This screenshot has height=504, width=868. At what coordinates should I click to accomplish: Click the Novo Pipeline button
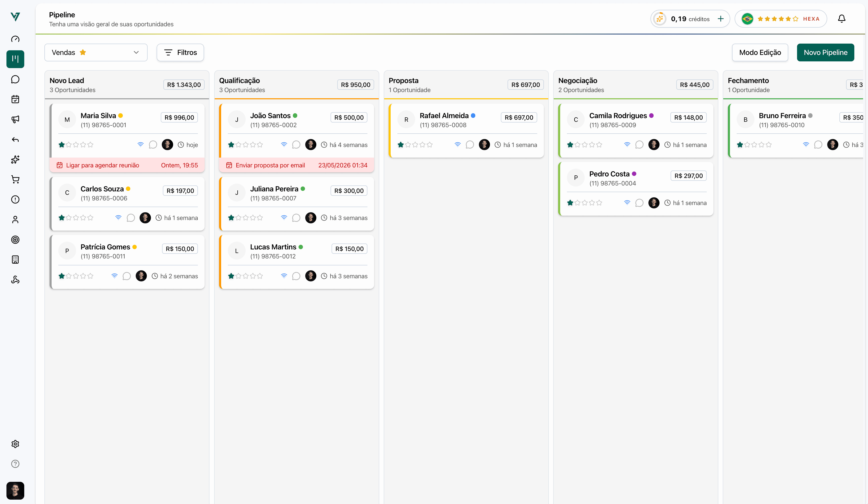(825, 52)
